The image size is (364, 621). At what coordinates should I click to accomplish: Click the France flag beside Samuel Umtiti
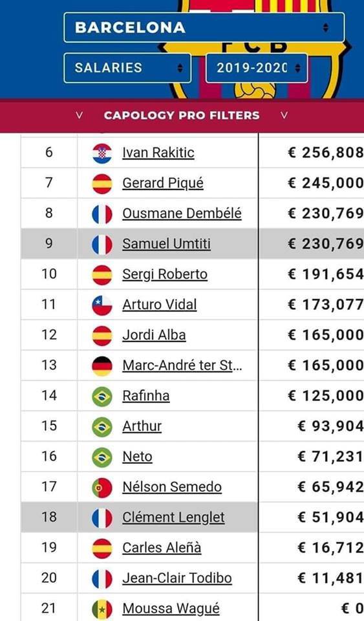(x=102, y=245)
